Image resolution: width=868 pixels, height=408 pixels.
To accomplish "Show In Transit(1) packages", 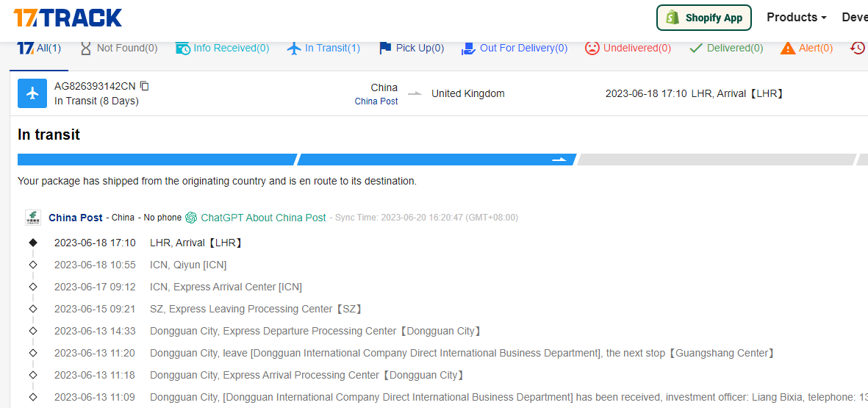I will coord(323,49).
